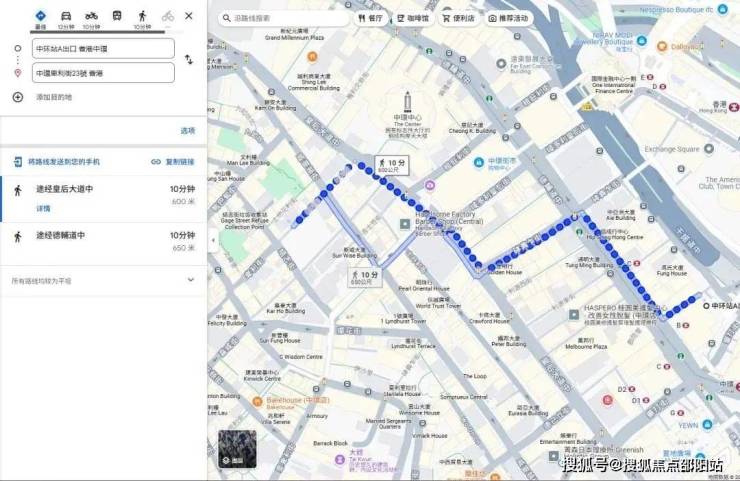Click the Kam On Building label

pos(276,108)
